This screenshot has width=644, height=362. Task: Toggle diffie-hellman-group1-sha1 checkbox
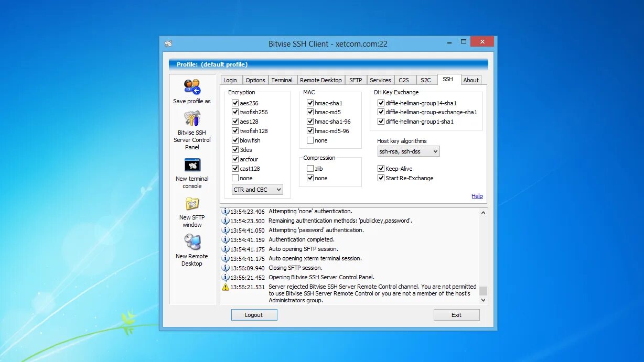381,122
